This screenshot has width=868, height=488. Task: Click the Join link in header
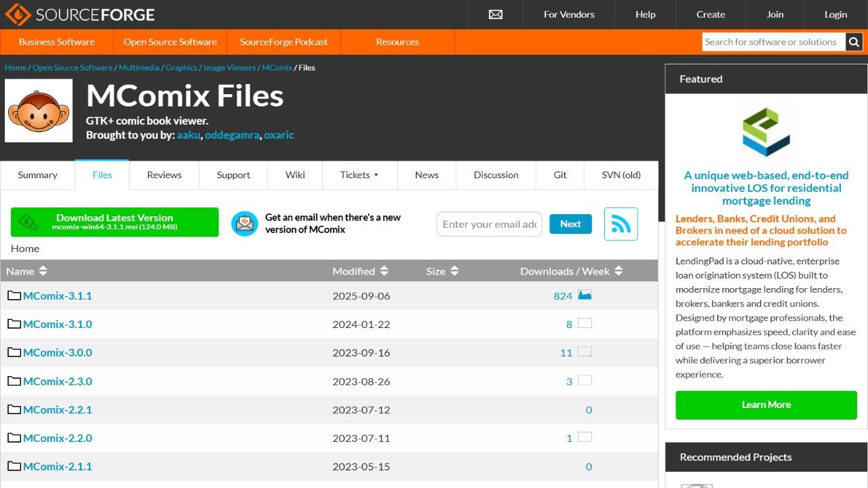pos(775,14)
